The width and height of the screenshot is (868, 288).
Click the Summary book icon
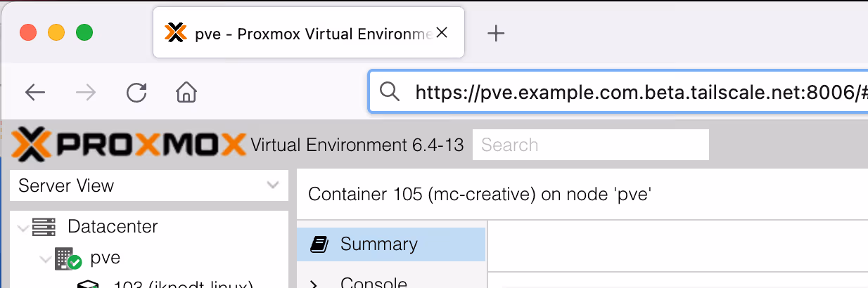[x=319, y=244]
